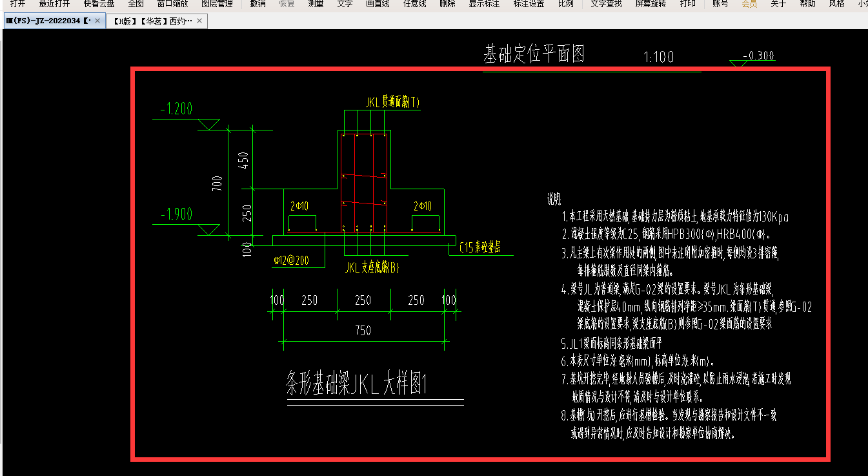Open 帮助 help

point(807,4)
